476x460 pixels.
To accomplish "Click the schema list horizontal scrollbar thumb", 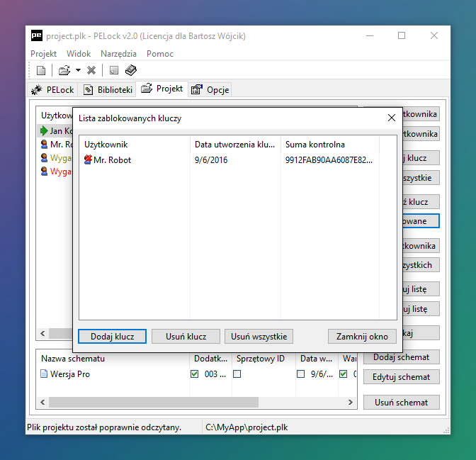I will click(x=154, y=403).
